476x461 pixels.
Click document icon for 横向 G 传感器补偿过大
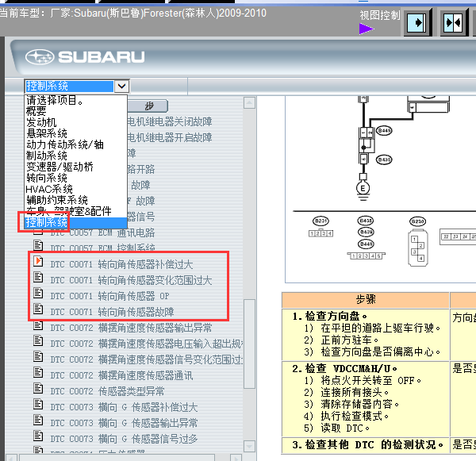[x=38, y=404]
